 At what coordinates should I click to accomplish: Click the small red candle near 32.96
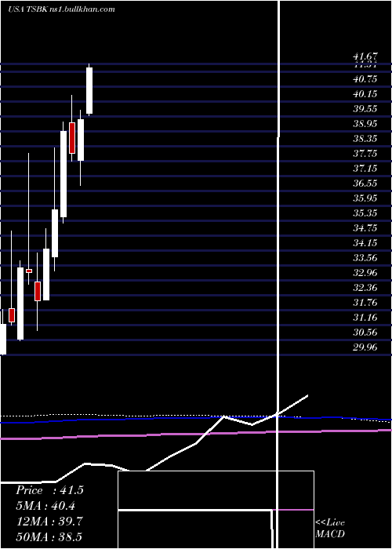[x=29, y=271]
